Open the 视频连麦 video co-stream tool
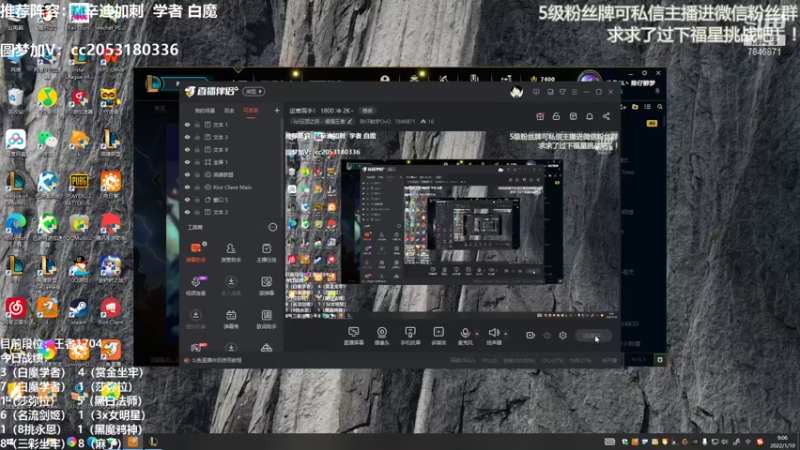The width and height of the screenshot is (800, 450). (x=195, y=286)
